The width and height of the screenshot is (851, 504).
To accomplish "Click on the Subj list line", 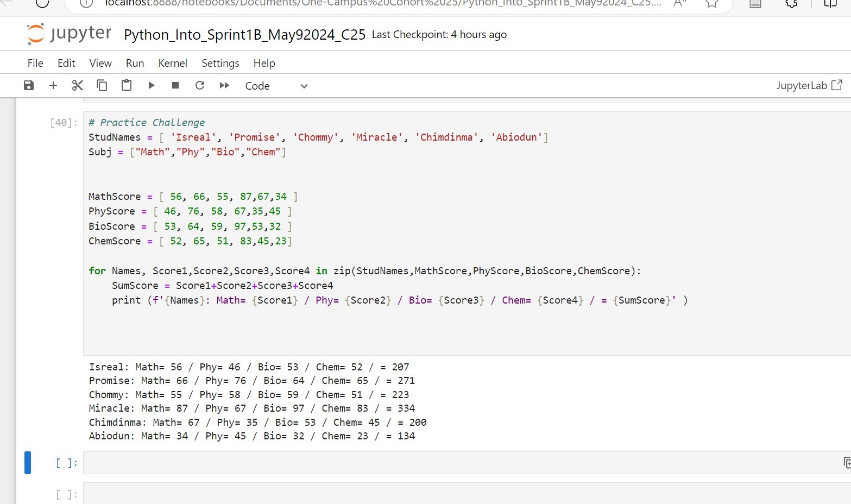I will pyautogui.click(x=187, y=152).
